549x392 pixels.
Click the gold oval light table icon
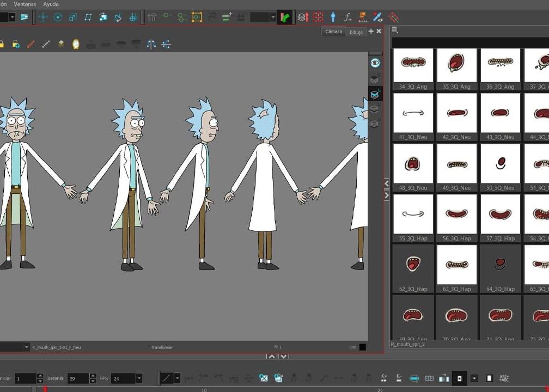pyautogui.click(x=76, y=44)
